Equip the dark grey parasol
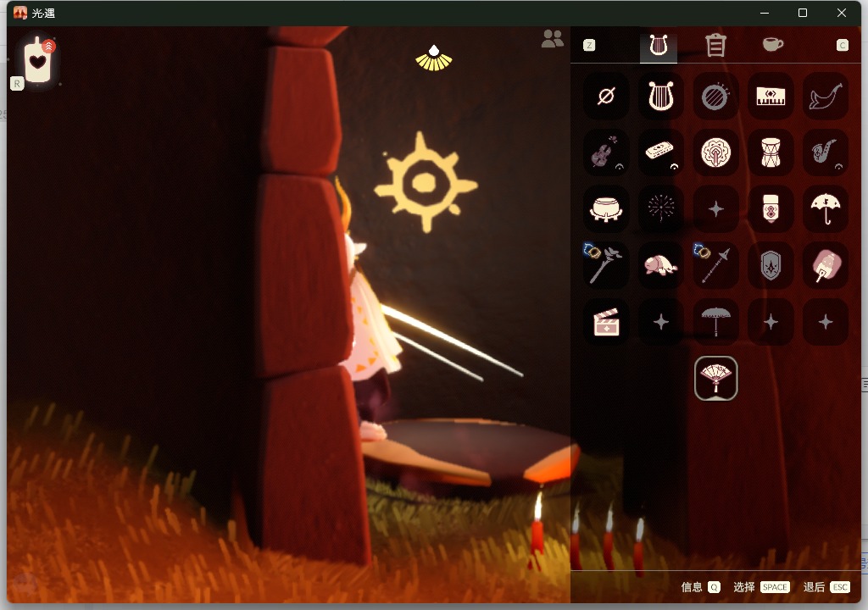This screenshot has height=610, width=868. (715, 322)
